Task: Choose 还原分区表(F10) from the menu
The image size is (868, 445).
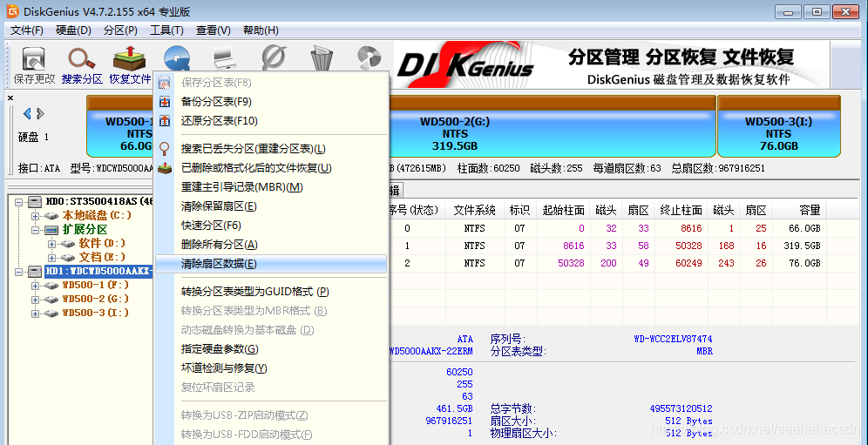Action: (x=271, y=121)
